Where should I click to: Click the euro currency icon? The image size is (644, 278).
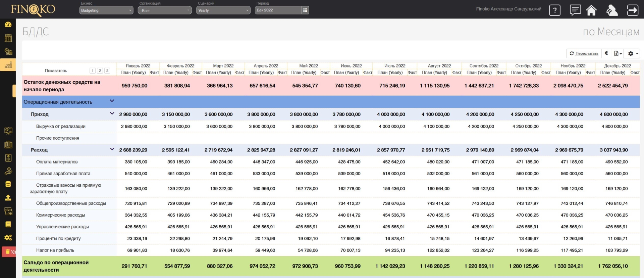point(606,53)
